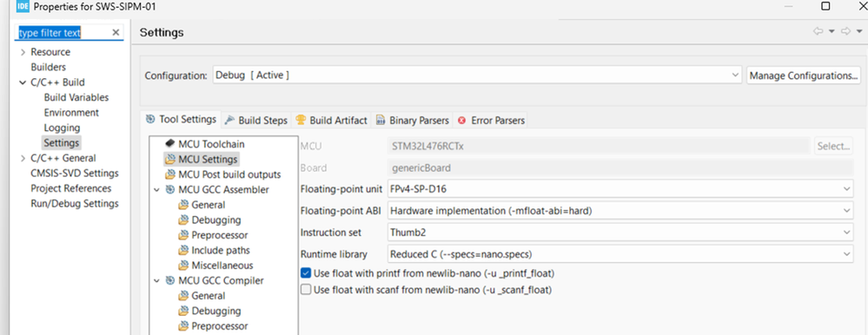
Task: Click the Manage Configurations button
Action: [804, 76]
